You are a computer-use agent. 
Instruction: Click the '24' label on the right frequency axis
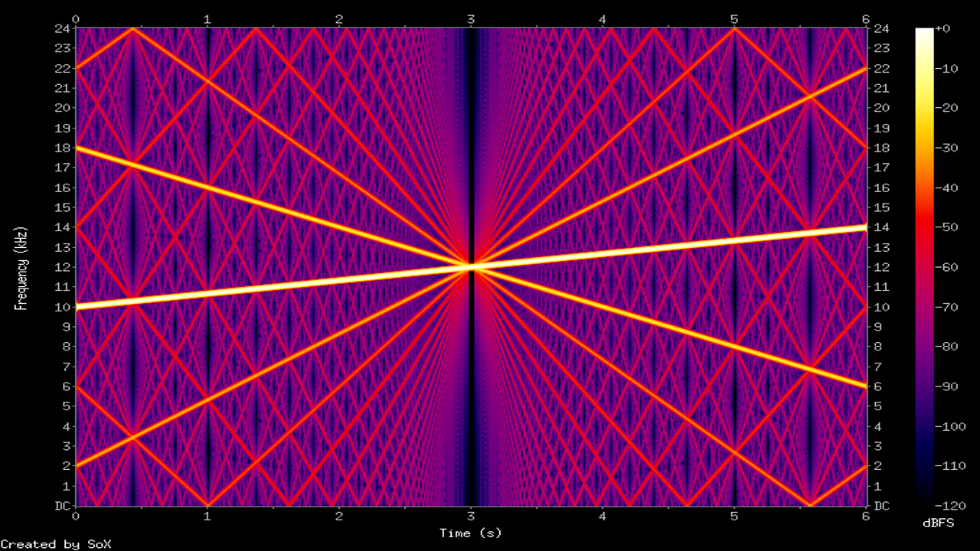pos(881,28)
